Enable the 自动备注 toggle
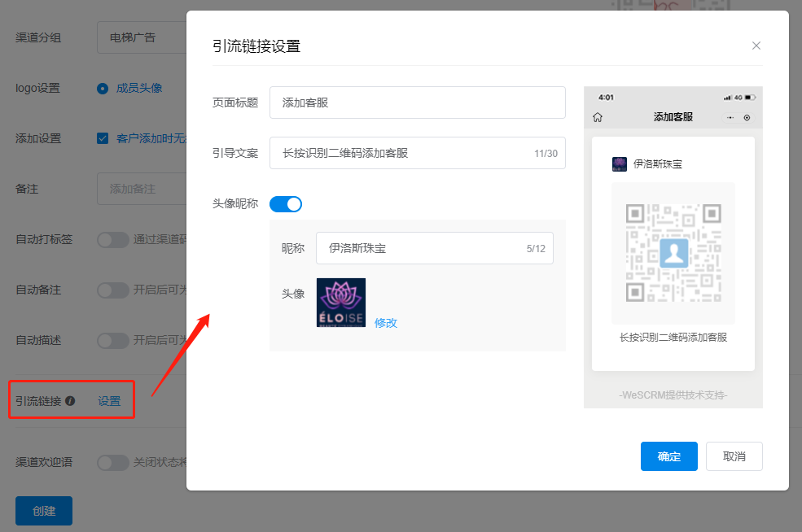802x532 pixels. (113, 290)
